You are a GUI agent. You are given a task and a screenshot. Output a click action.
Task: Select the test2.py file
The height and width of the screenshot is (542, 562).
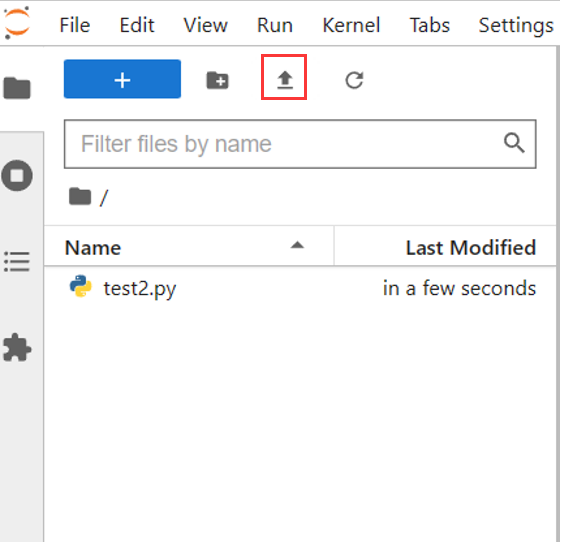[300, 287]
